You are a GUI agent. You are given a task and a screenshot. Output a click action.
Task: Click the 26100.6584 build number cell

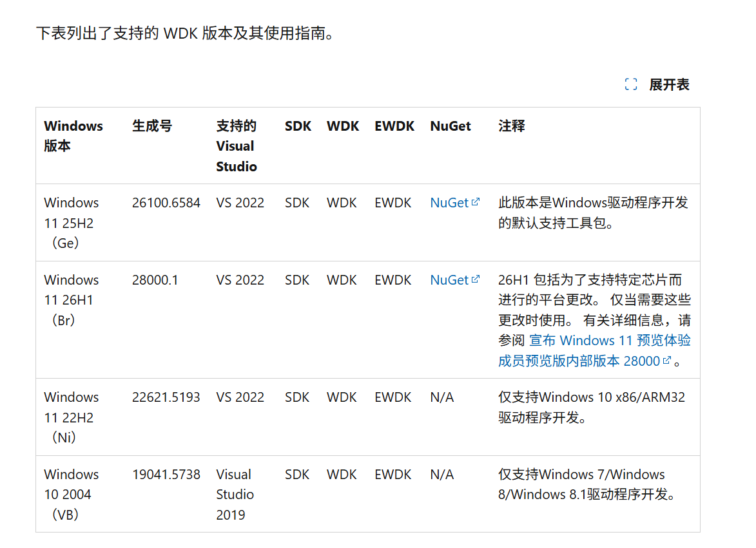point(166,203)
